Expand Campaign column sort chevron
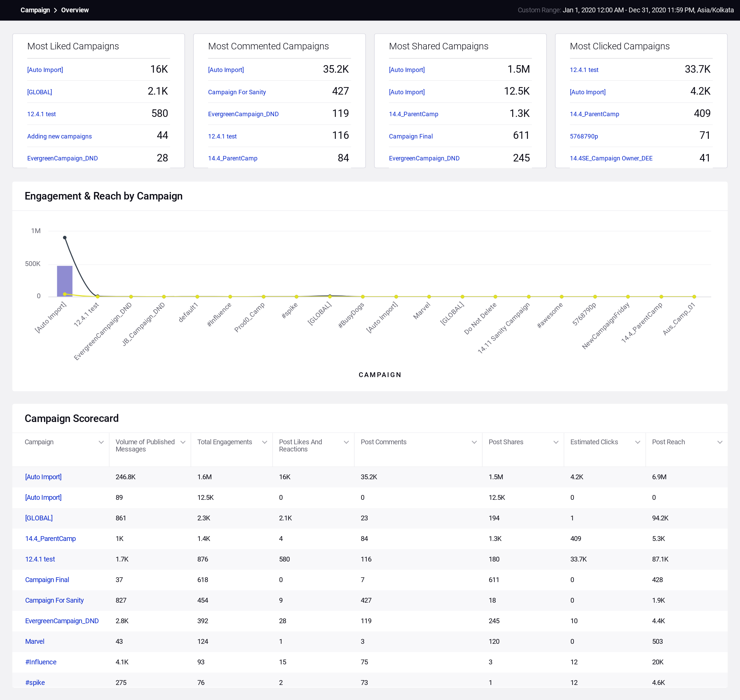This screenshot has width=740, height=700. point(101,442)
